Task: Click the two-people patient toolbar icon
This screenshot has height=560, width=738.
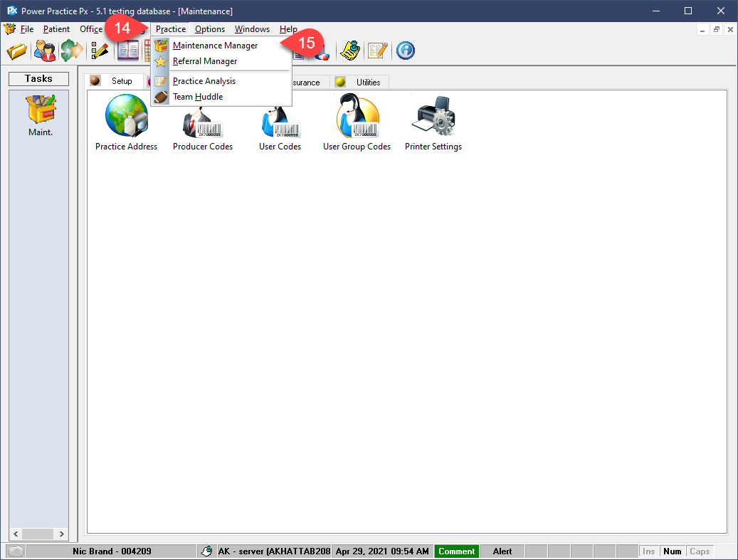Action: tap(45, 51)
